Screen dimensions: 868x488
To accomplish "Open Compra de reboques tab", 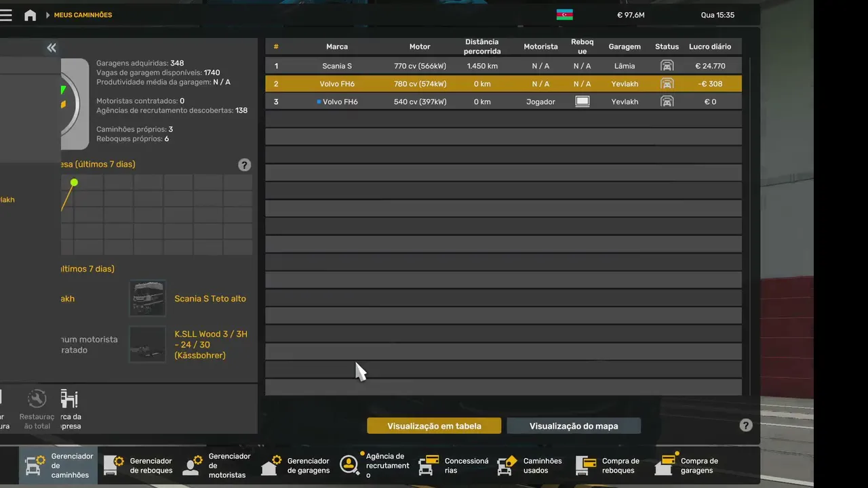I will pyautogui.click(x=610, y=466).
